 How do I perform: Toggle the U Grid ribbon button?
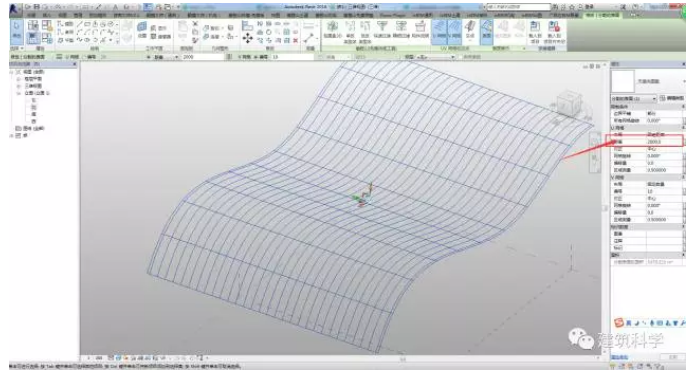tap(439, 31)
